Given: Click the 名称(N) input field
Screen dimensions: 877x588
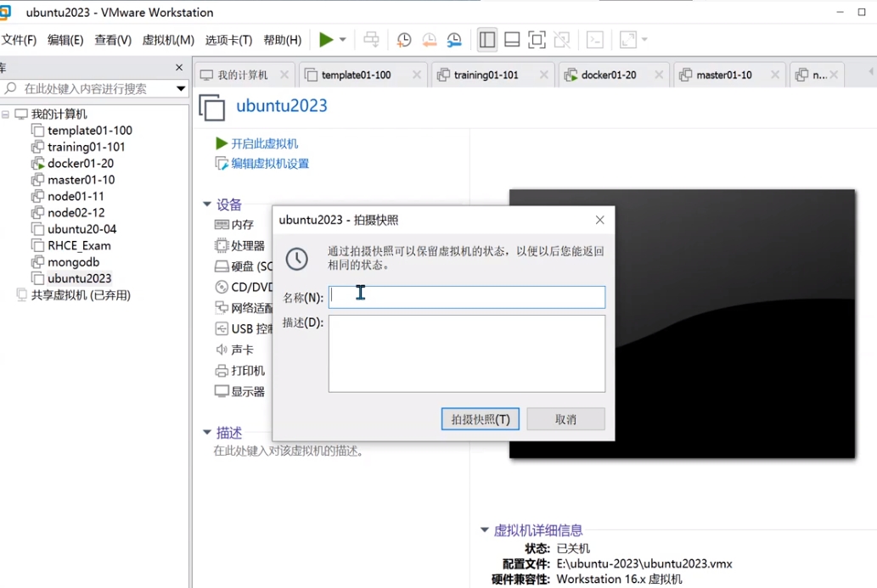Looking at the screenshot, I should click(x=467, y=297).
